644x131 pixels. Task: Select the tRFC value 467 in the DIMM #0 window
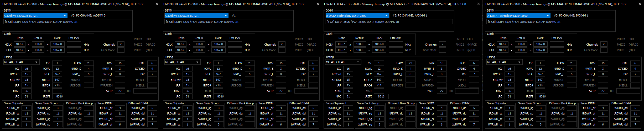(57, 74)
